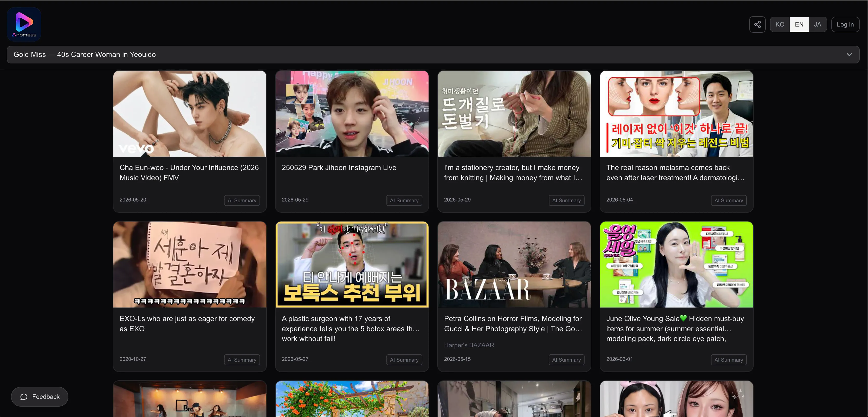AI Summary for Olive Young Sale video

pos(729,360)
